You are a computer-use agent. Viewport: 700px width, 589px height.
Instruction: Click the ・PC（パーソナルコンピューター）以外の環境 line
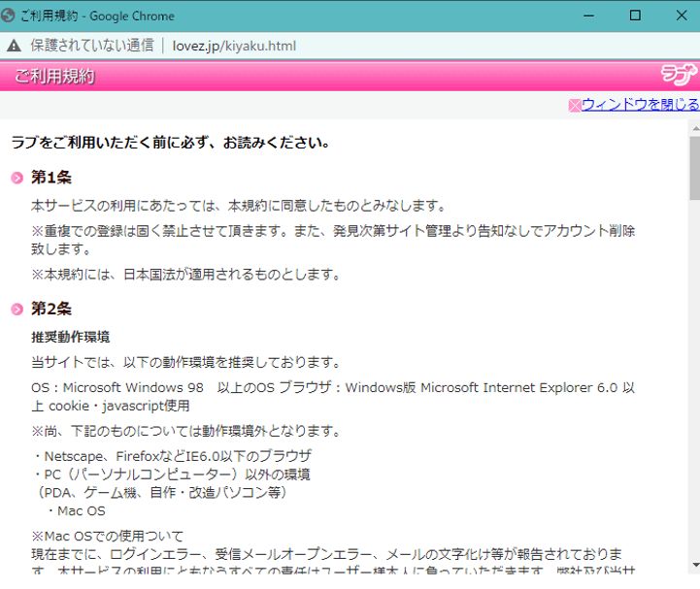click(171, 474)
